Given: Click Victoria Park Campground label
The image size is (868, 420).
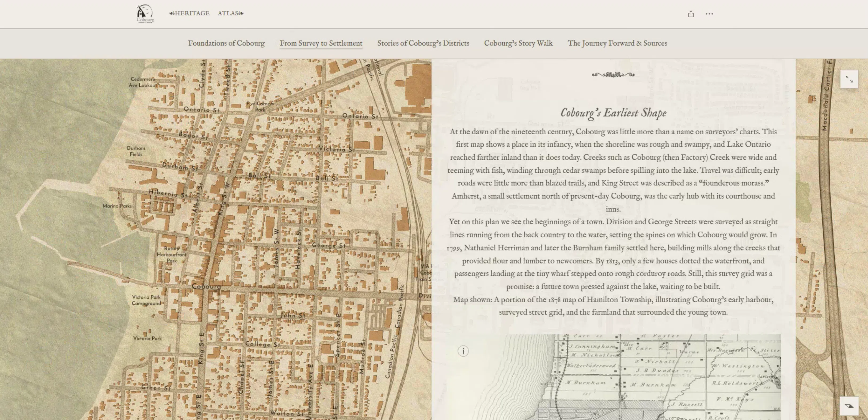Looking at the screenshot, I should pyautogui.click(x=146, y=300).
